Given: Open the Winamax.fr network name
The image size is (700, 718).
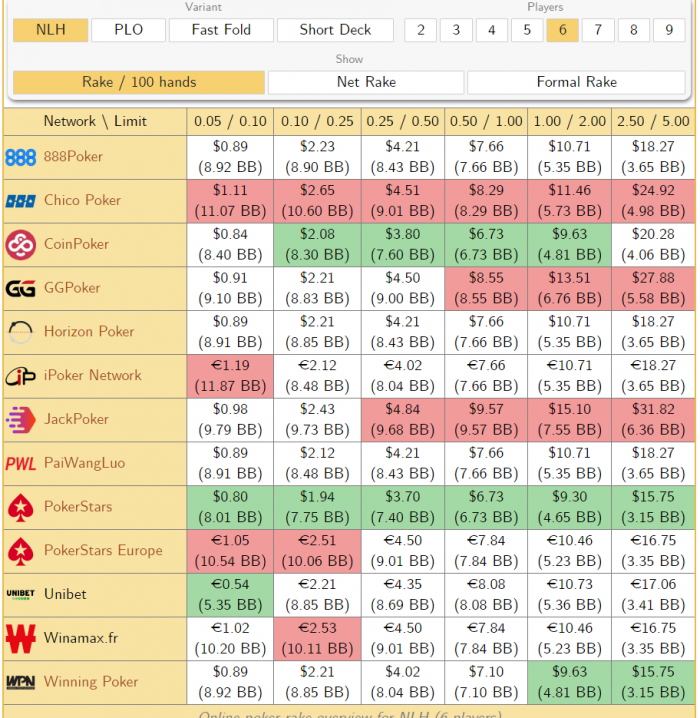Looking at the screenshot, I should click(81, 638).
